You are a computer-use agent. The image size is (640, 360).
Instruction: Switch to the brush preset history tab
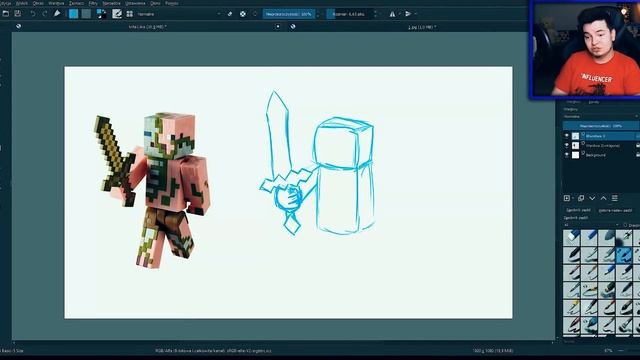click(x=615, y=210)
